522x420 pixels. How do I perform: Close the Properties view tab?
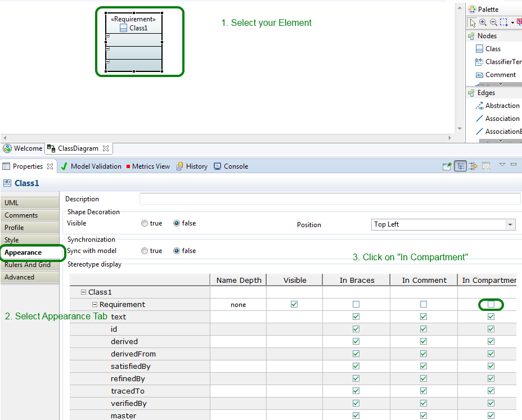pyautogui.click(x=50, y=166)
